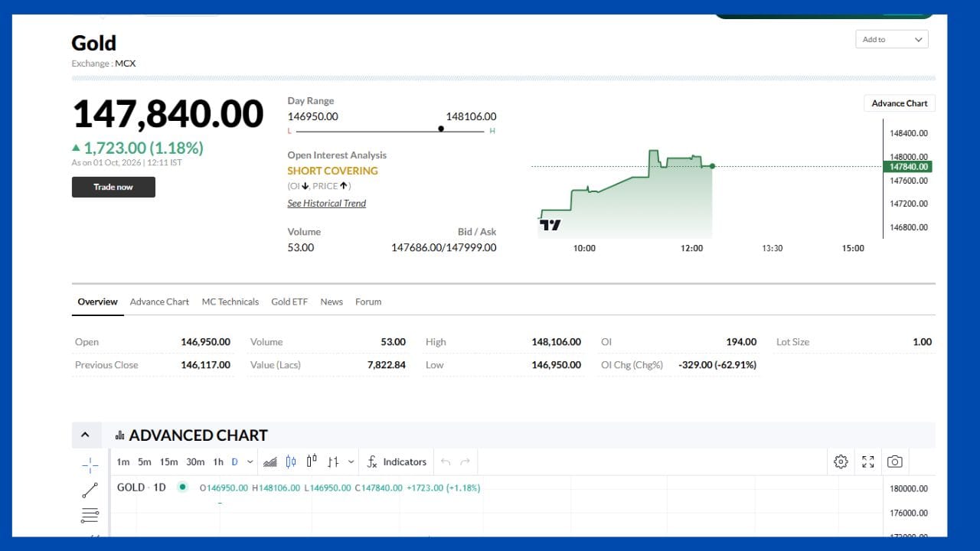Open See Historical Trend link

click(327, 203)
